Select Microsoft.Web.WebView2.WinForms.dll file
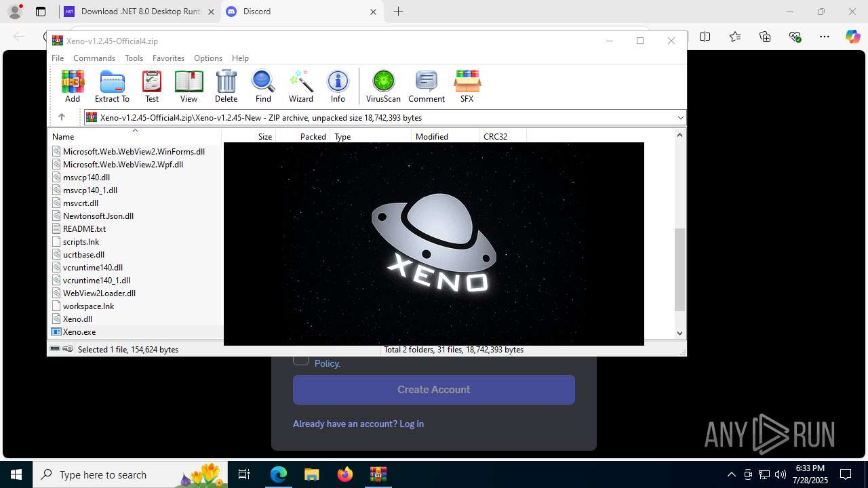 coord(134,152)
